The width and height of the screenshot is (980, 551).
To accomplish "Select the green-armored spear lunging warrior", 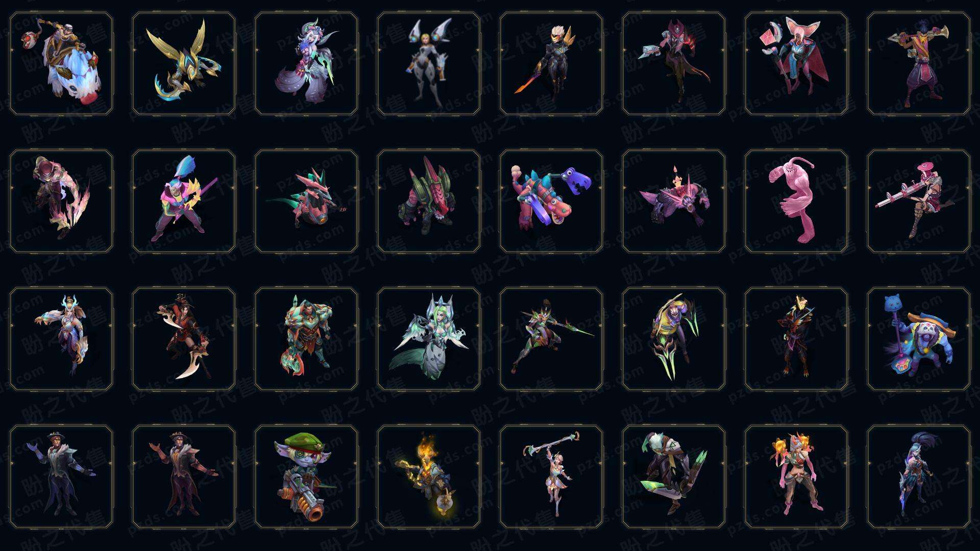I will coord(551,339).
